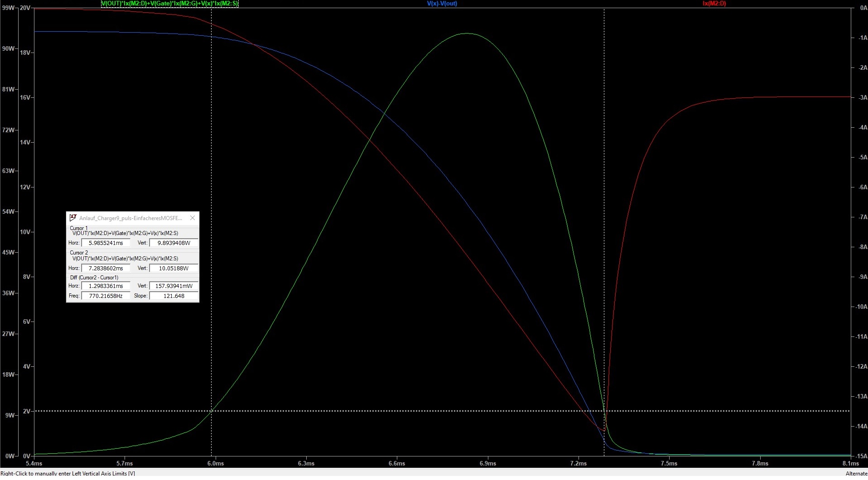Click the 6.0ms label on time axis
The image size is (868, 480).
pos(216,463)
